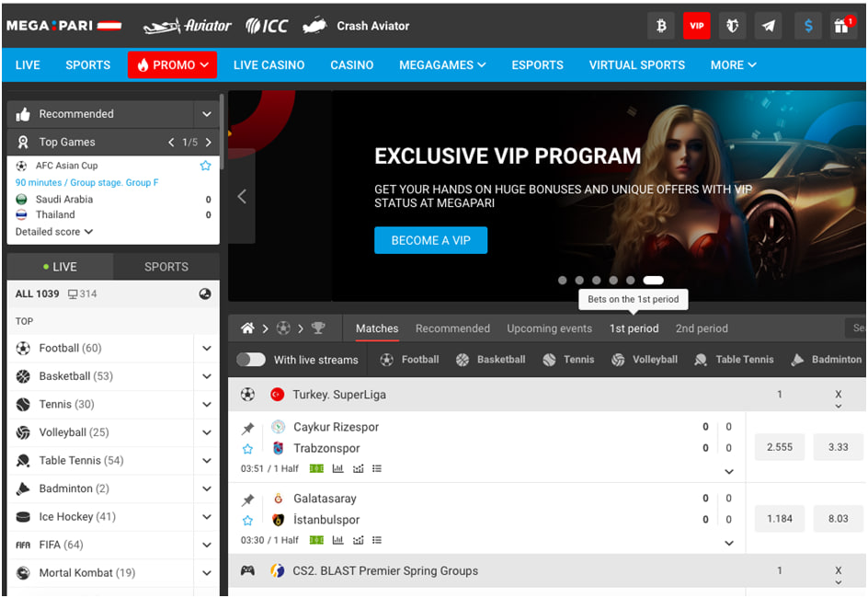This screenshot has height=598, width=868.
Task: Filter by Table Tennis in sport bar
Action: click(734, 360)
